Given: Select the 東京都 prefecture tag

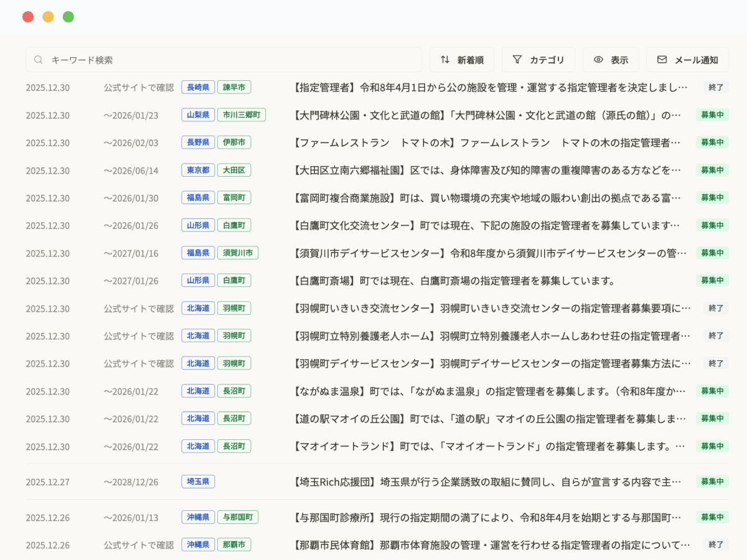Looking at the screenshot, I should coord(197,170).
